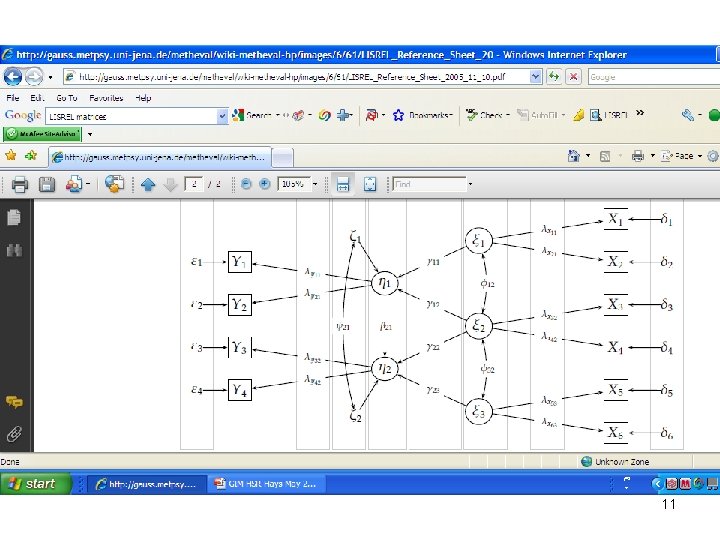Click the swirl icon on the Google Toolbar
Image resolution: width=720 pixels, height=540 pixels.
click(x=324, y=116)
